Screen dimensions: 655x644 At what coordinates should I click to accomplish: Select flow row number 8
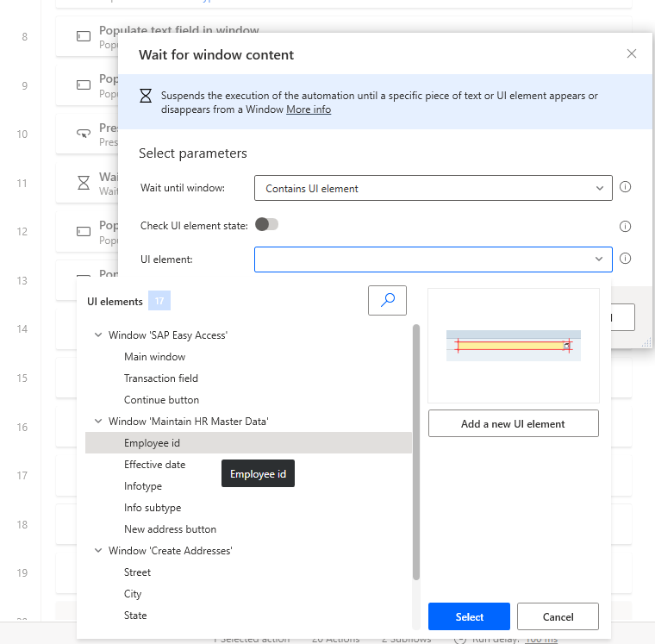(x=25, y=37)
